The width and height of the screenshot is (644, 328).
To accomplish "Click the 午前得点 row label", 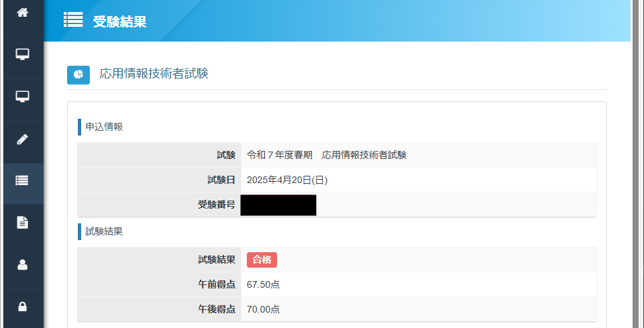I will (217, 284).
